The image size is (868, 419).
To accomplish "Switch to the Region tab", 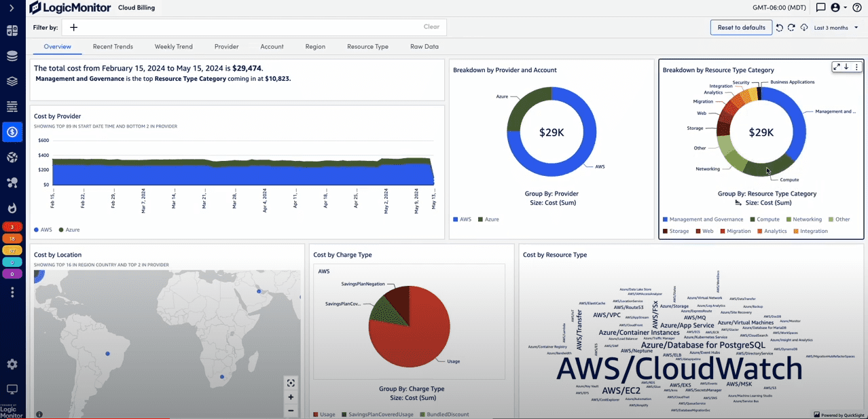I will [315, 47].
